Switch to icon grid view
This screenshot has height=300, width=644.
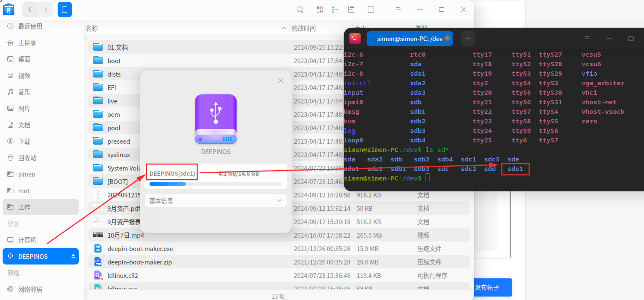click(x=320, y=10)
